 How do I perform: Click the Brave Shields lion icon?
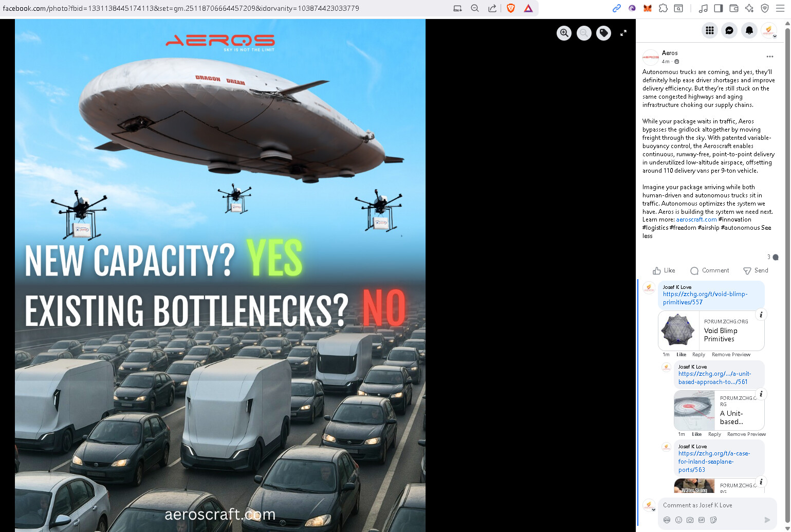[510, 8]
